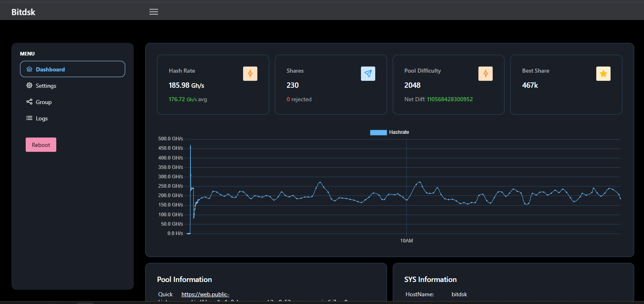This screenshot has width=644, height=304.
Task: Click the Shares card title
Action: [295, 71]
